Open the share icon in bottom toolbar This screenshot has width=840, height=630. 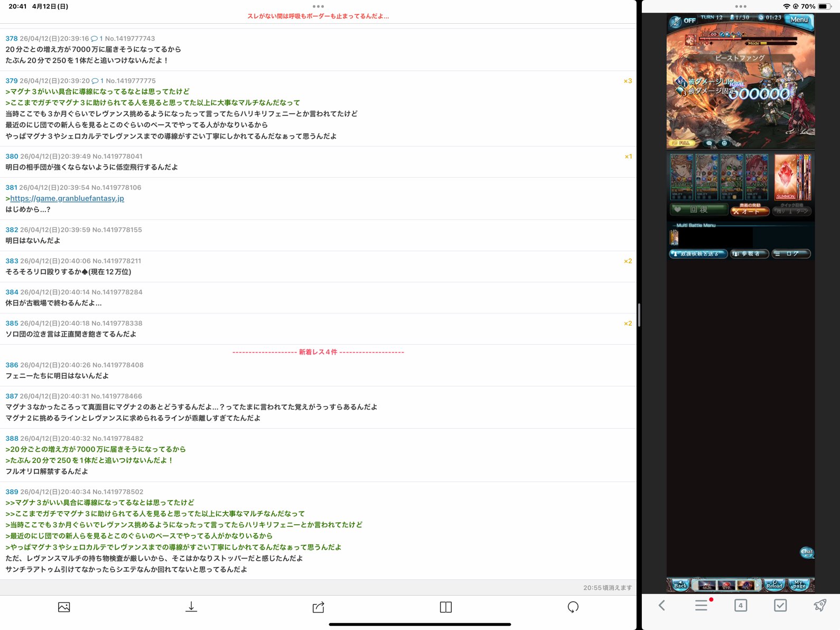tap(318, 607)
